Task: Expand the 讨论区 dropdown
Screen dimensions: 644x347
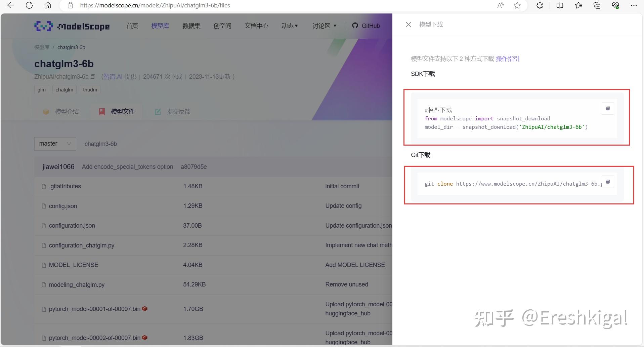Action: click(x=325, y=26)
